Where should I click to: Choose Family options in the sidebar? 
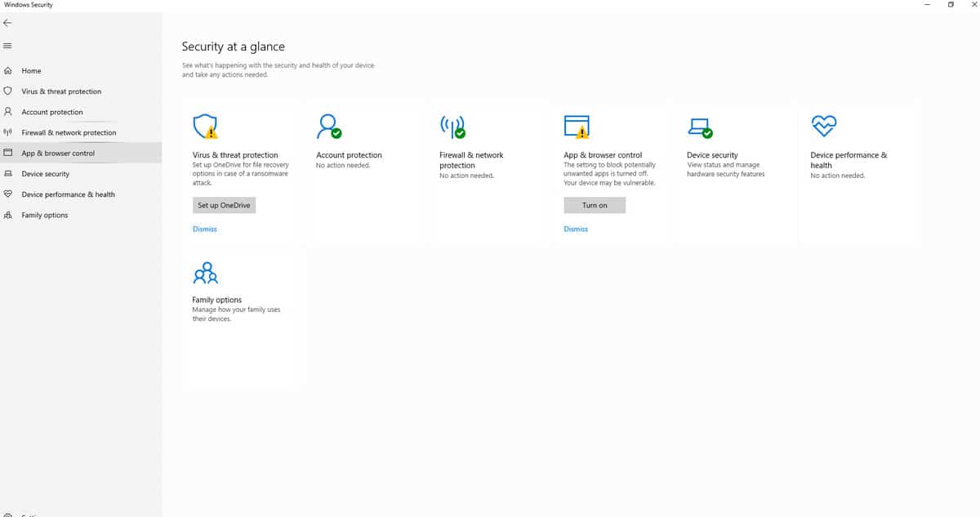pos(45,215)
